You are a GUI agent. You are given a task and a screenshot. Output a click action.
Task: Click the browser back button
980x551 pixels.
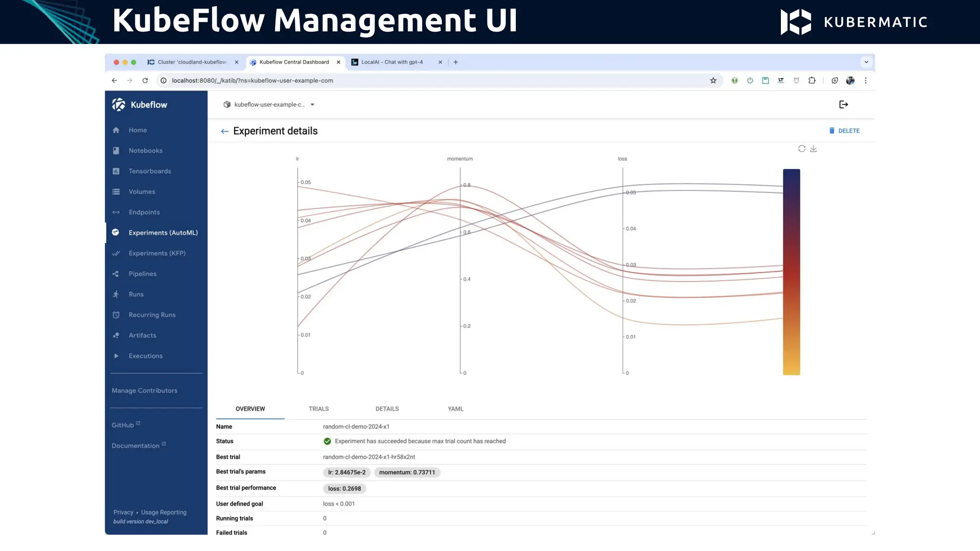tap(114, 81)
